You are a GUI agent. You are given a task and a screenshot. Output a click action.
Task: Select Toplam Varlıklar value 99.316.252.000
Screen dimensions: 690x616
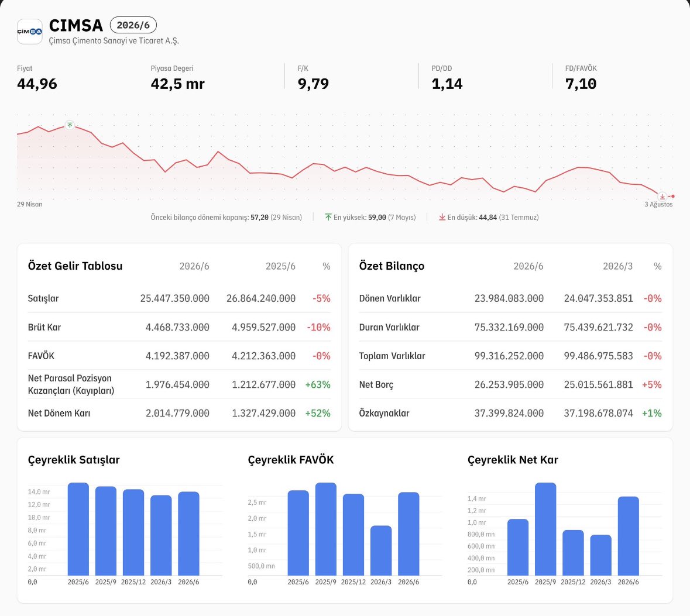point(509,356)
